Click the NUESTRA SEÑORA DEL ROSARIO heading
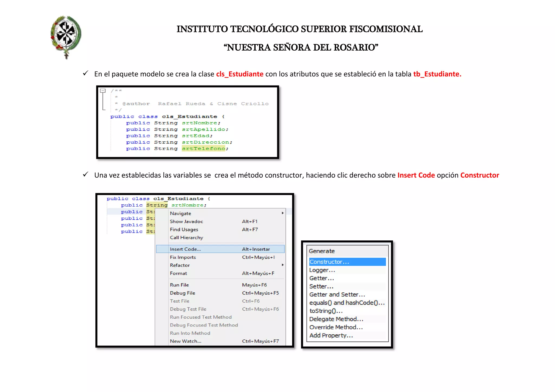The height and width of the screenshot is (392, 555). pyautogui.click(x=301, y=47)
